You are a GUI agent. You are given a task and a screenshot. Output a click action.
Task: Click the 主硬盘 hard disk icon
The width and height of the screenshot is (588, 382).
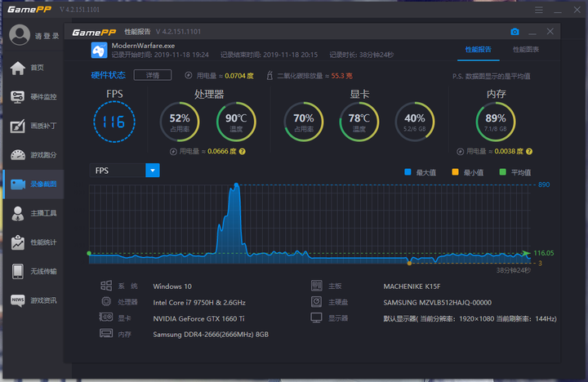pos(317,301)
